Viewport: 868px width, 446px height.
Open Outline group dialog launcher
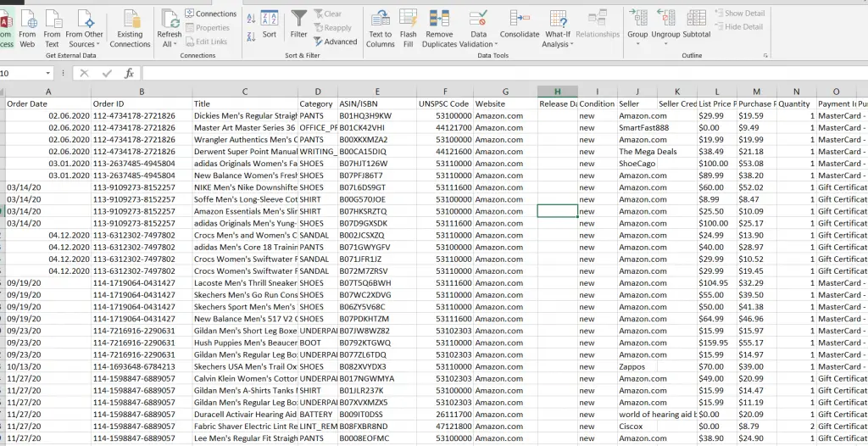point(765,55)
